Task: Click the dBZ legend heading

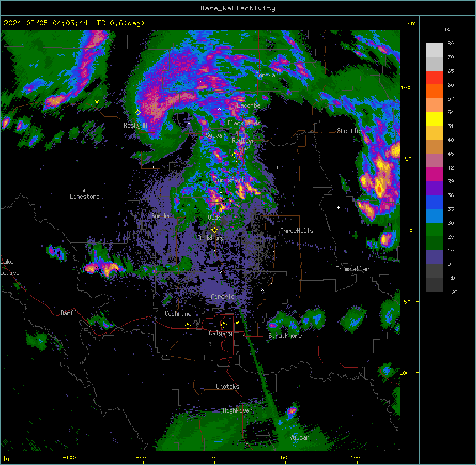Action: (447, 29)
